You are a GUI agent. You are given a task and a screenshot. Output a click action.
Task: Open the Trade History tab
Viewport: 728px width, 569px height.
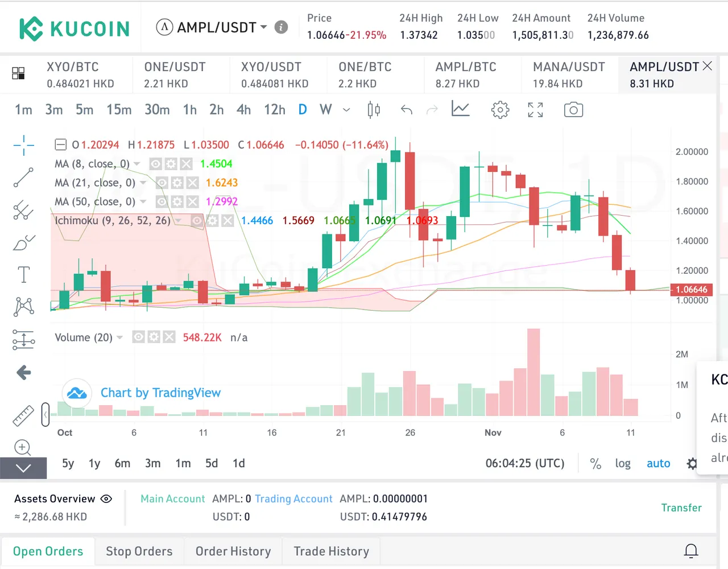(332, 551)
